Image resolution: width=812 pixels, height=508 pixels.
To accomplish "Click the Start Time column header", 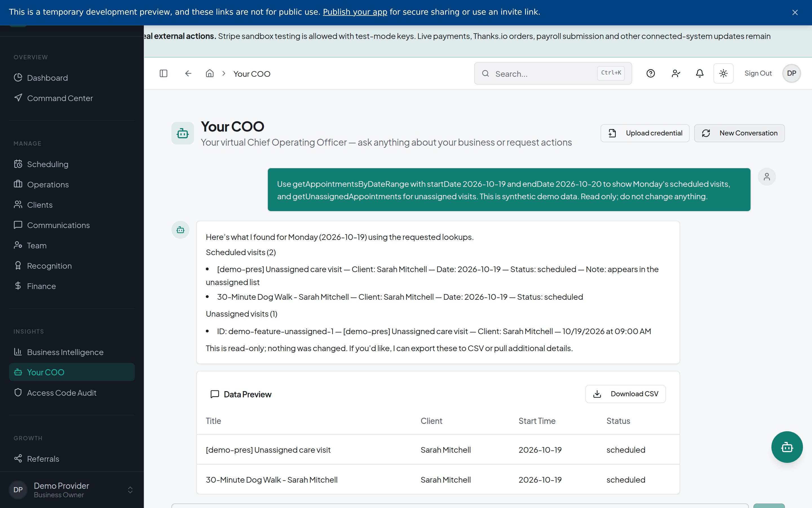I will coord(537,421).
